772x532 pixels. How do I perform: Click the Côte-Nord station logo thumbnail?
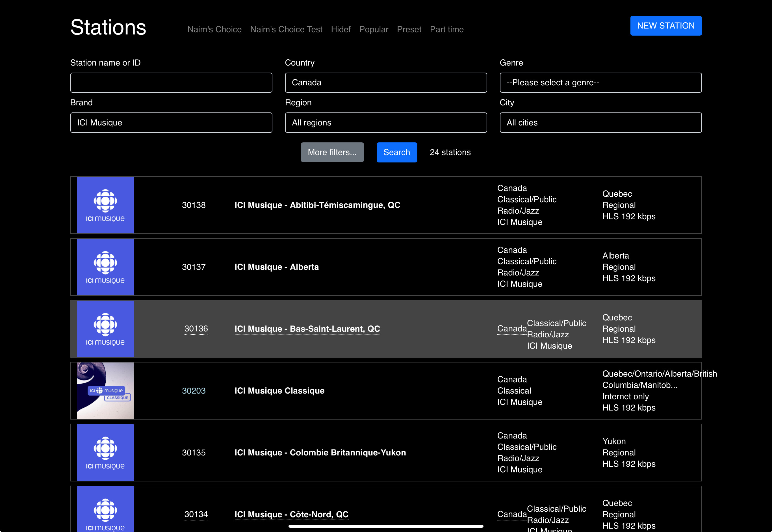tap(105, 509)
